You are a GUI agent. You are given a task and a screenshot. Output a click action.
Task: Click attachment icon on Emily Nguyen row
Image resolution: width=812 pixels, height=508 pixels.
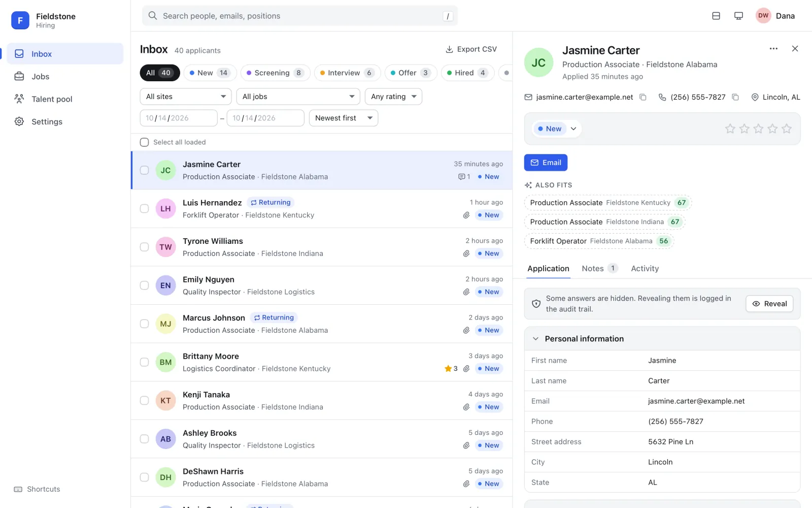click(466, 292)
